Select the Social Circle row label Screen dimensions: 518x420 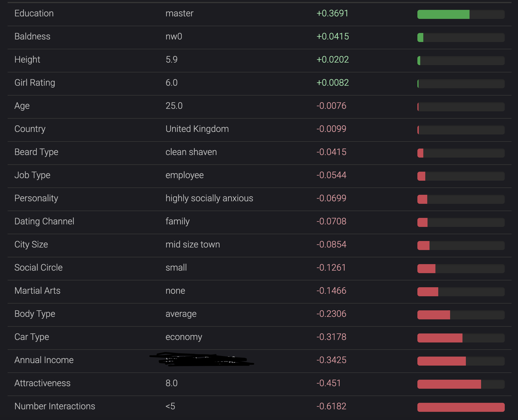[39, 268]
